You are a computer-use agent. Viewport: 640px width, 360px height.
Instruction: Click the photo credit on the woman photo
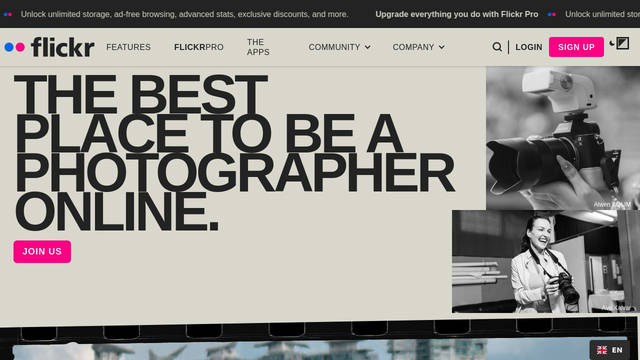tap(616, 308)
